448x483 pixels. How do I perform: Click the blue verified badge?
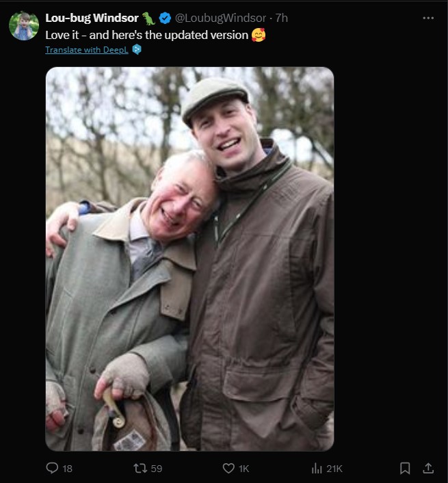[x=165, y=18]
